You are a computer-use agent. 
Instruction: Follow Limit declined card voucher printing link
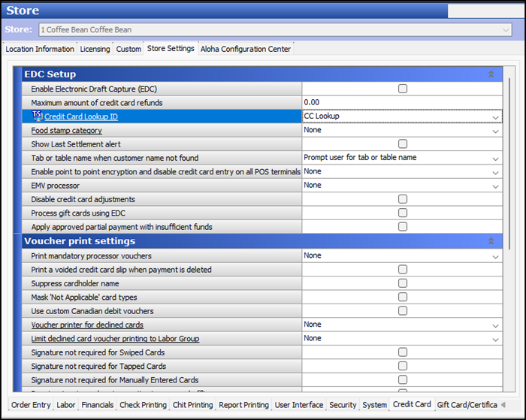(115, 339)
